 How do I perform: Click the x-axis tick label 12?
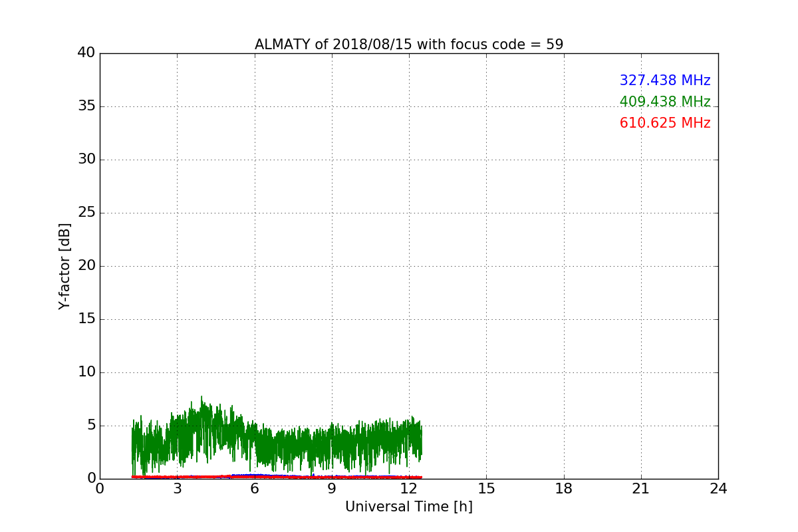(409, 489)
